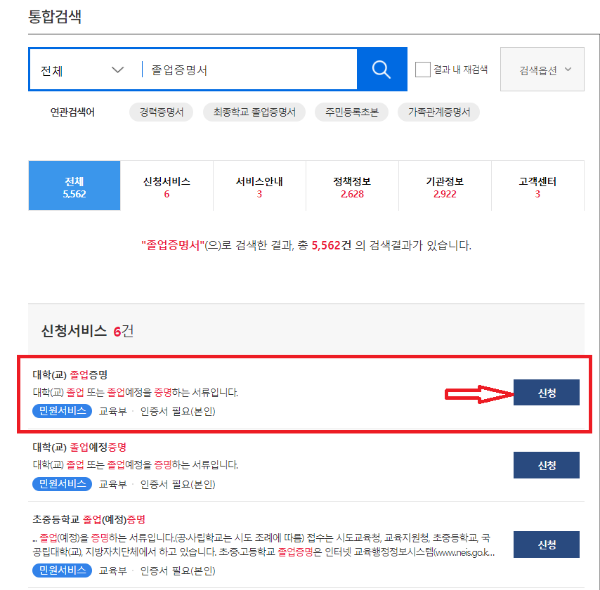Switch to the 고객센터 tab
This screenshot has height=590, width=600.
[x=538, y=186]
